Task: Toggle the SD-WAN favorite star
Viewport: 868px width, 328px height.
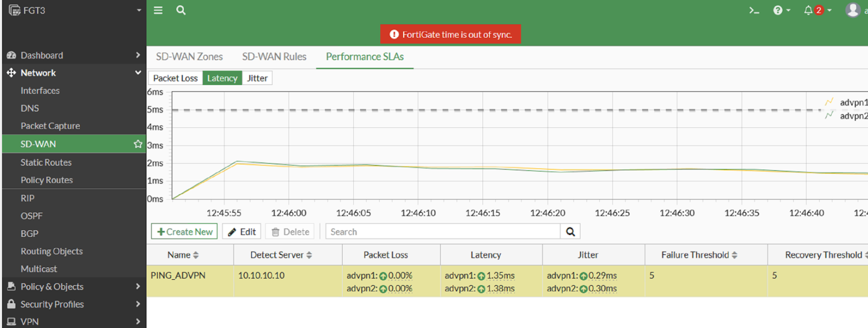Action: tap(138, 144)
